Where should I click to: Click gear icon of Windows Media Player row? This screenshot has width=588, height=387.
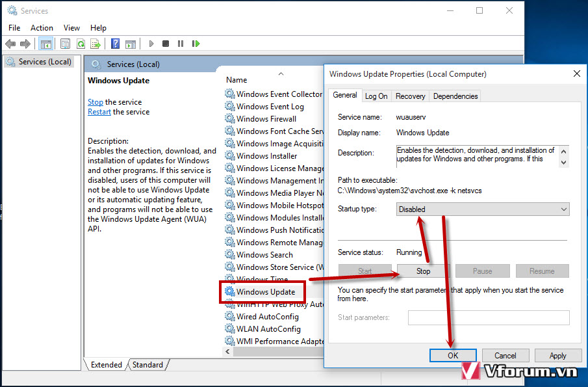[x=230, y=193]
